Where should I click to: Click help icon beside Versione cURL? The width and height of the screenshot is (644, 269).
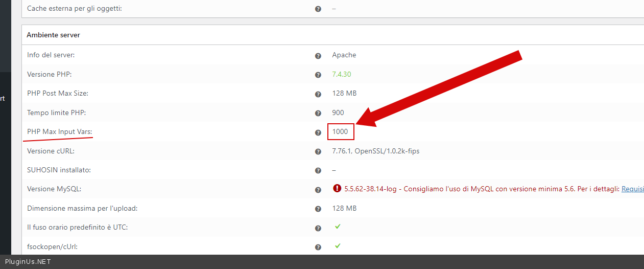(318, 151)
